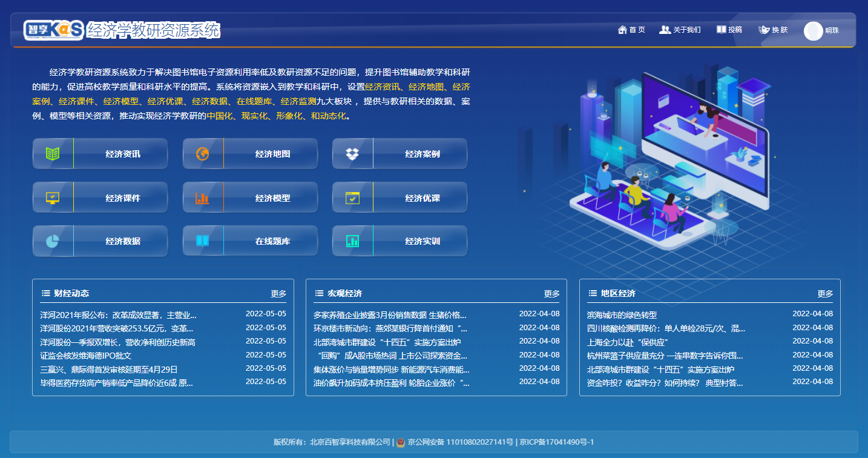
Task: Switch theme using 换肤
Action: [x=774, y=30]
